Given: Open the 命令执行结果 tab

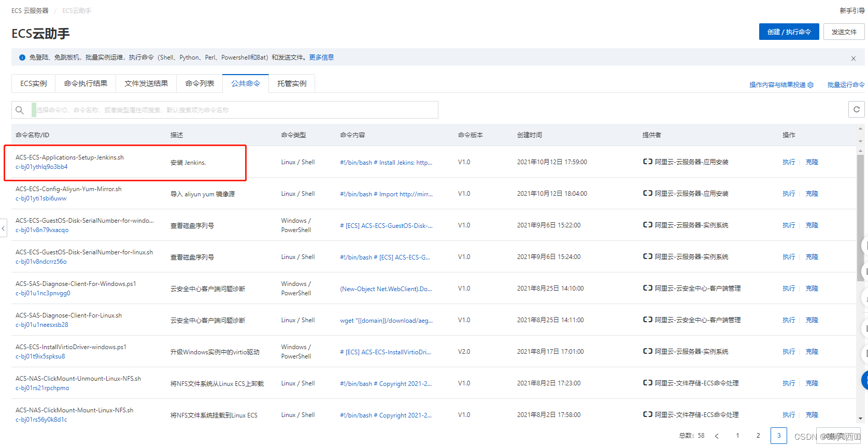Looking at the screenshot, I should [86, 83].
